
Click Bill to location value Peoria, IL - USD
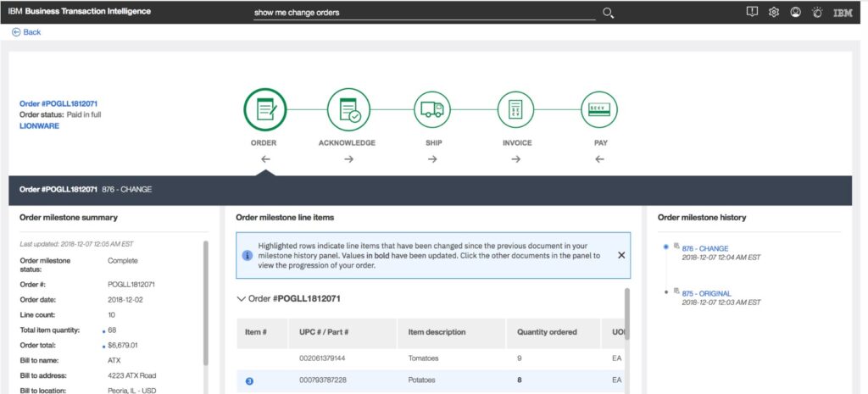pyautogui.click(x=131, y=391)
